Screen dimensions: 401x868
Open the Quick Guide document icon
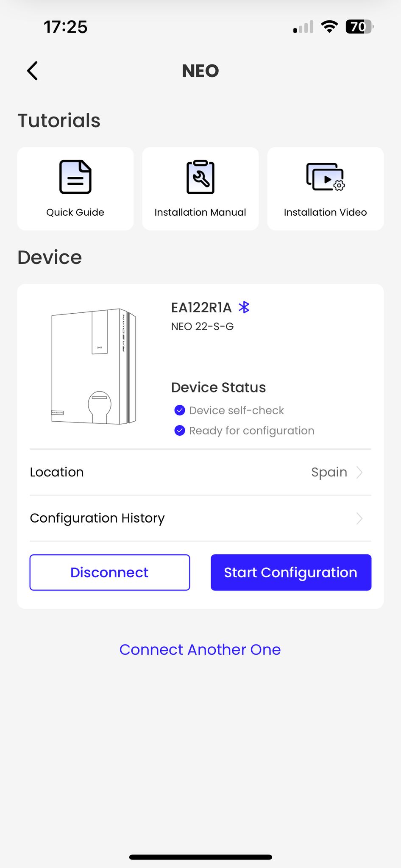click(75, 177)
